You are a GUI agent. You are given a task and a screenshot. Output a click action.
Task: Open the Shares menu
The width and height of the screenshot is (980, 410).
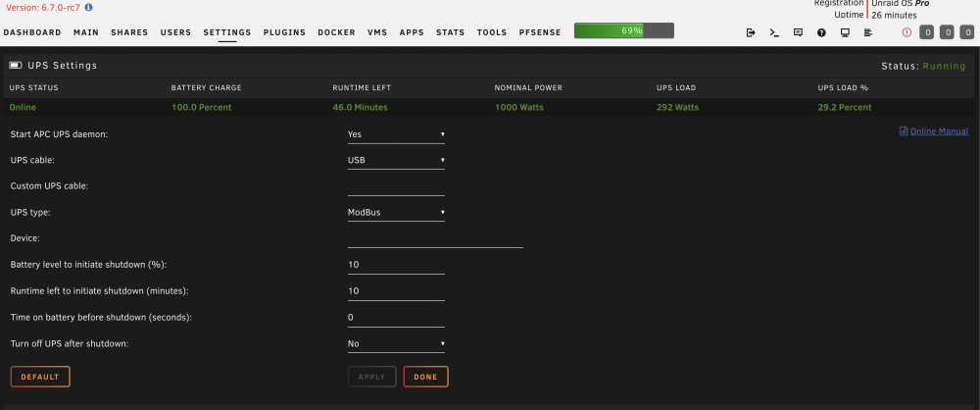coord(129,32)
